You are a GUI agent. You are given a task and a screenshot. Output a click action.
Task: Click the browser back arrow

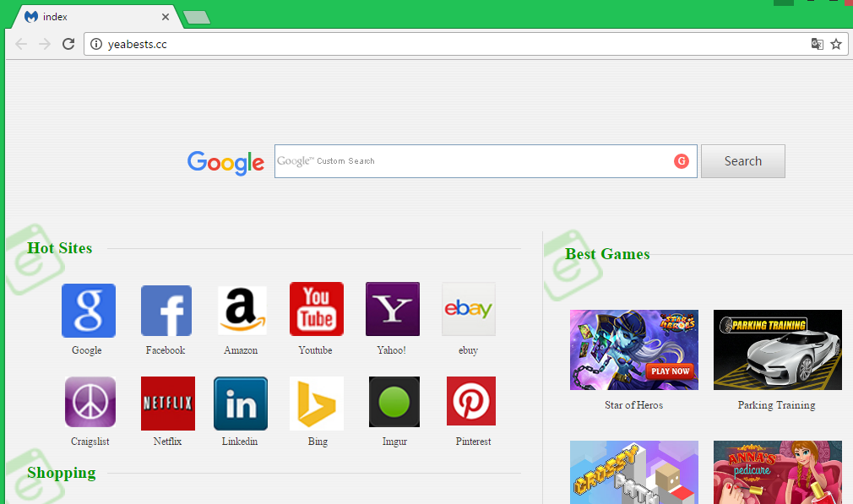click(x=21, y=44)
